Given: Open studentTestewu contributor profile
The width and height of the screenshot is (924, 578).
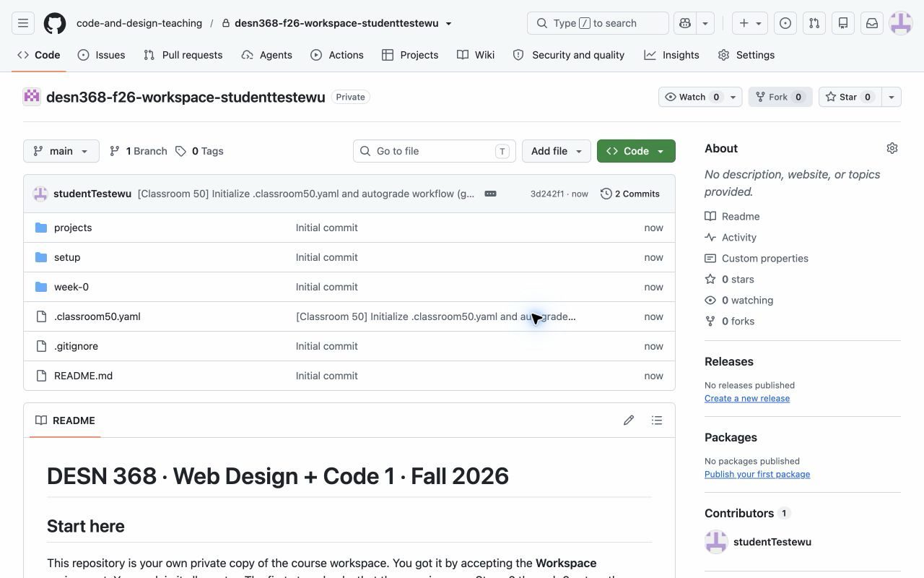Looking at the screenshot, I should (772, 542).
